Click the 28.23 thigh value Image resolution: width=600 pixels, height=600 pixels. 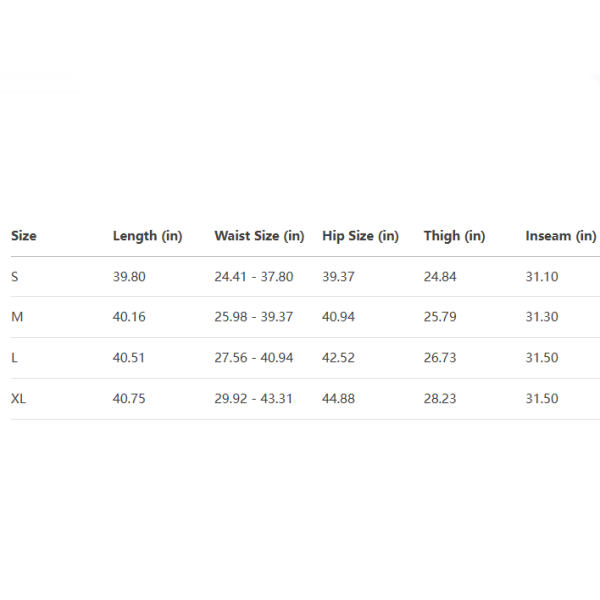click(x=440, y=398)
